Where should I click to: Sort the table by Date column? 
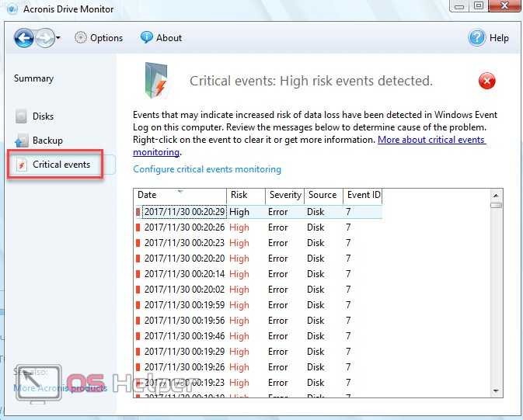tap(180, 196)
